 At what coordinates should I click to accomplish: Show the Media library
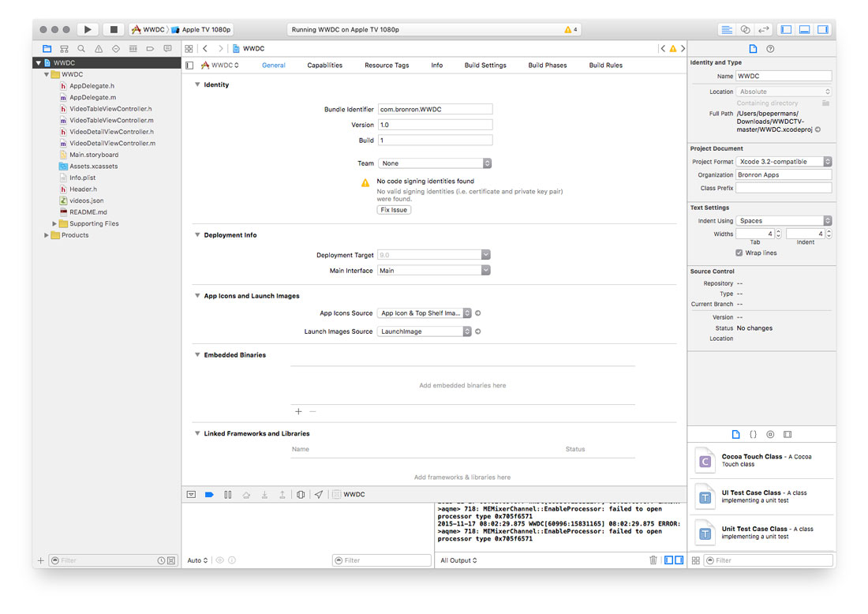point(788,435)
